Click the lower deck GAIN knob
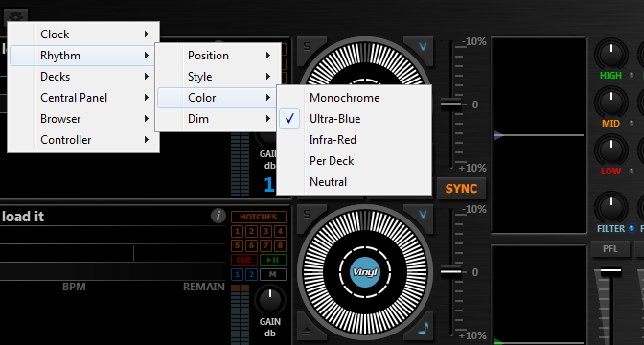Screen dimensions: 644x345 [x=269, y=300]
